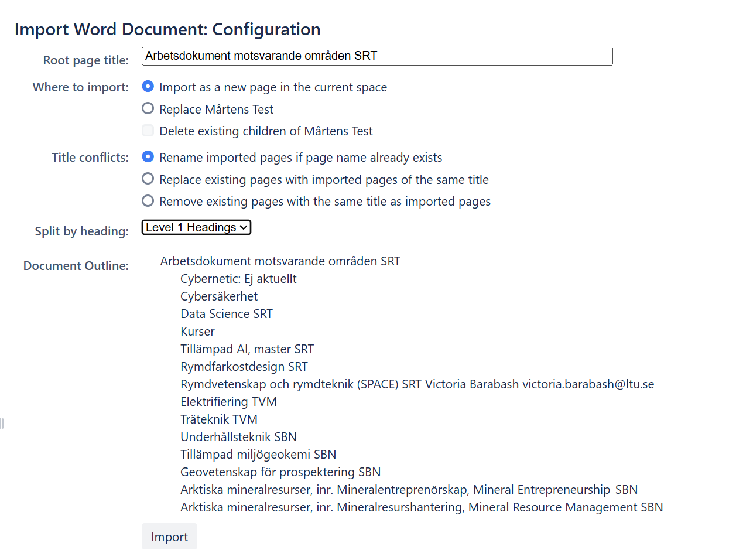Screen dimensions: 736x560
Task: Select the Kurser outline item
Action: click(x=197, y=332)
